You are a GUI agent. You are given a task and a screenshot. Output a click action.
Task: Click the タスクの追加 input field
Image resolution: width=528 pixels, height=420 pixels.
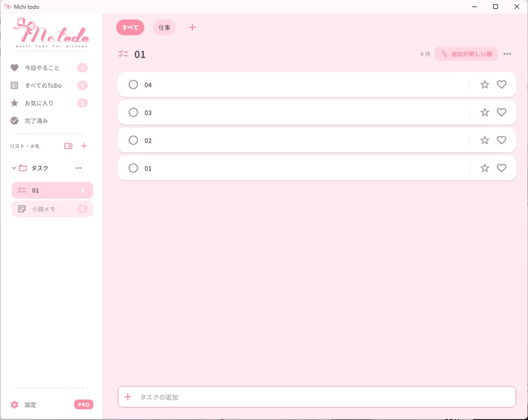(x=317, y=397)
